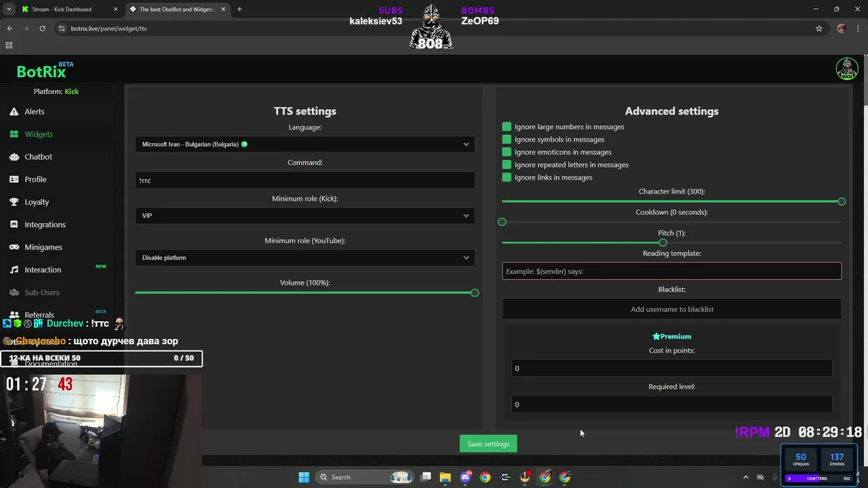
Task: Go back with the browser back arrow
Action: (9, 28)
